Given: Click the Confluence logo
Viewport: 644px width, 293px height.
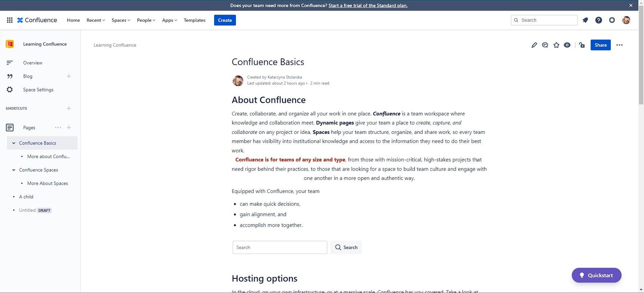Looking at the screenshot, I should (37, 20).
